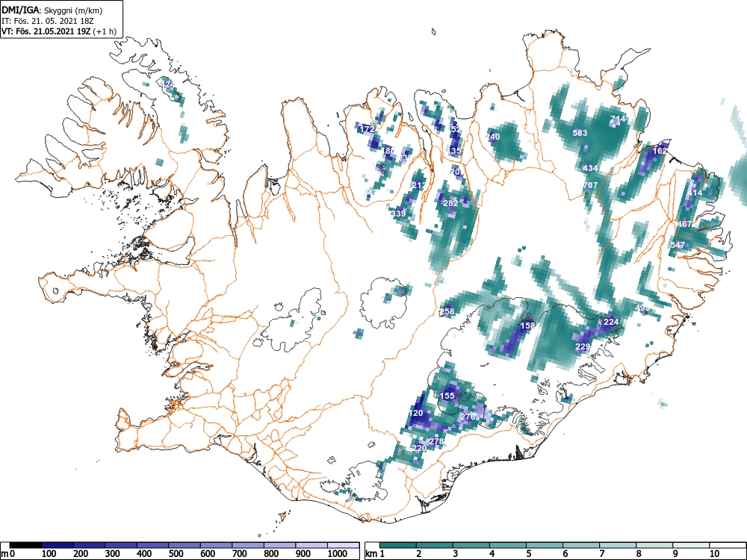The width and height of the screenshot is (747, 560).
Task: Pick the palest lavender swatch above the 1000 label
Action: [x=344, y=545]
